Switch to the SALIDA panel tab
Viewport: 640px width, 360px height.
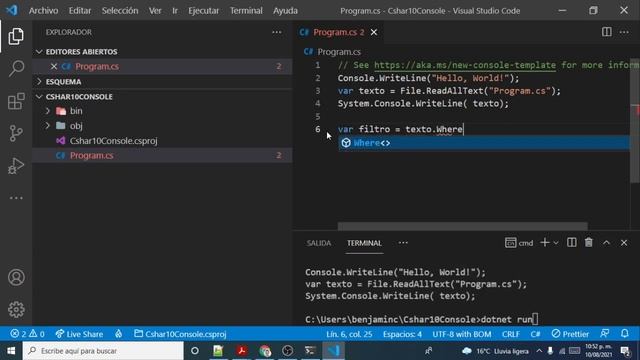pos(319,243)
